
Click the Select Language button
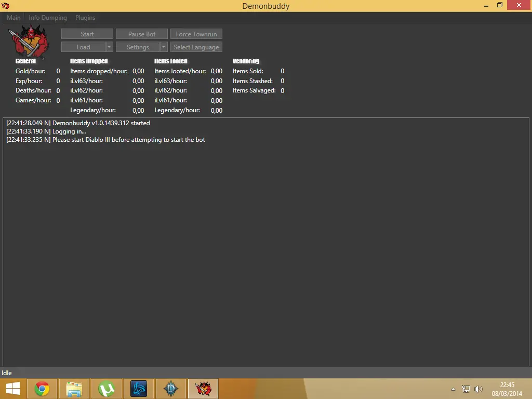pos(196,47)
